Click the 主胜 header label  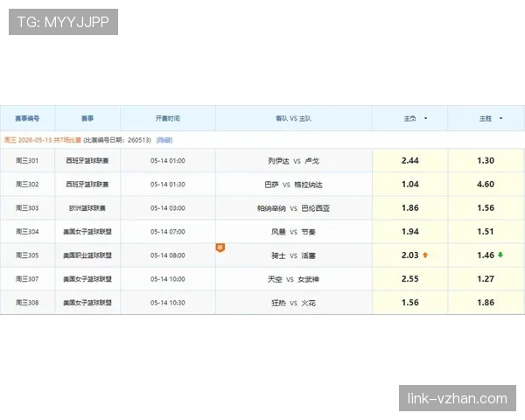[486, 118]
